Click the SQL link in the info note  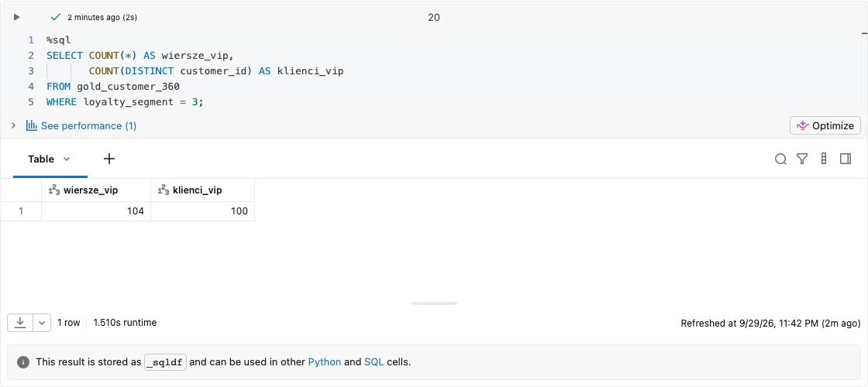click(x=373, y=362)
